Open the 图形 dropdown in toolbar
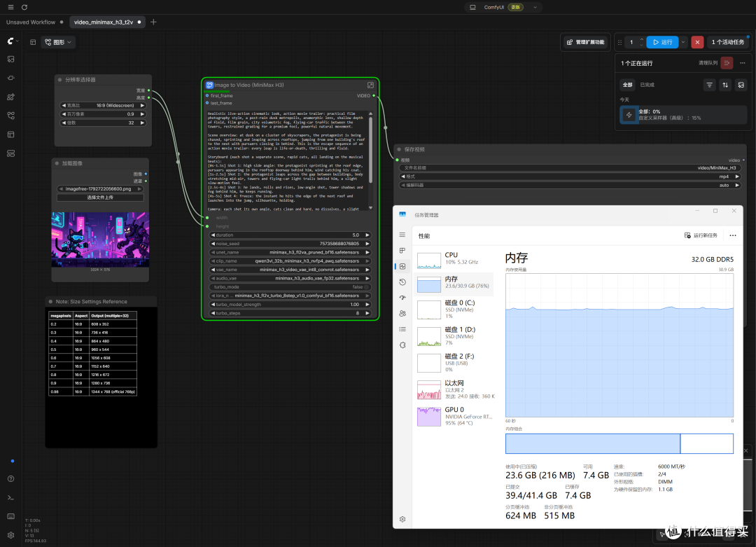This screenshot has width=756, height=547. 58,42
